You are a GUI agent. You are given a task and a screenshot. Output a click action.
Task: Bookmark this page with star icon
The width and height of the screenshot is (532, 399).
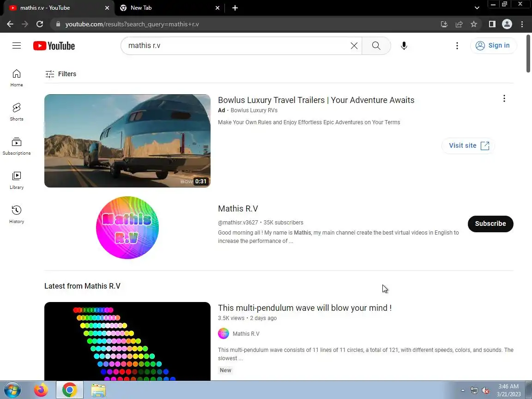tap(474, 24)
